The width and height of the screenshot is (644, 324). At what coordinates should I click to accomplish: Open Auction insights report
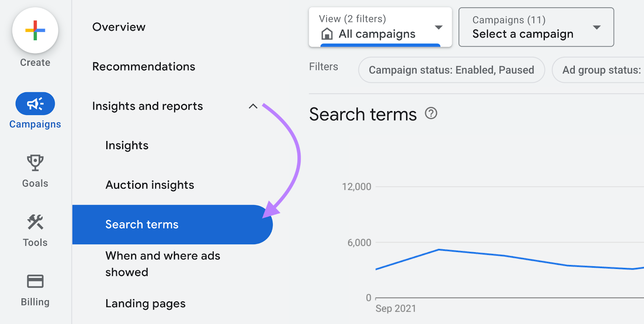[150, 185]
